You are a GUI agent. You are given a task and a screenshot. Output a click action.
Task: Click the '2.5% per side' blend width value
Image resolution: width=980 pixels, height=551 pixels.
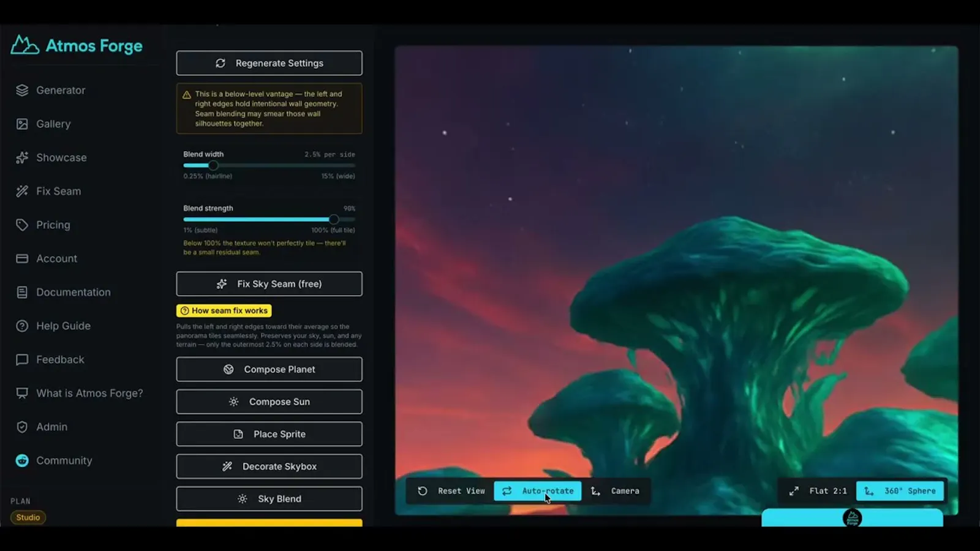point(330,154)
